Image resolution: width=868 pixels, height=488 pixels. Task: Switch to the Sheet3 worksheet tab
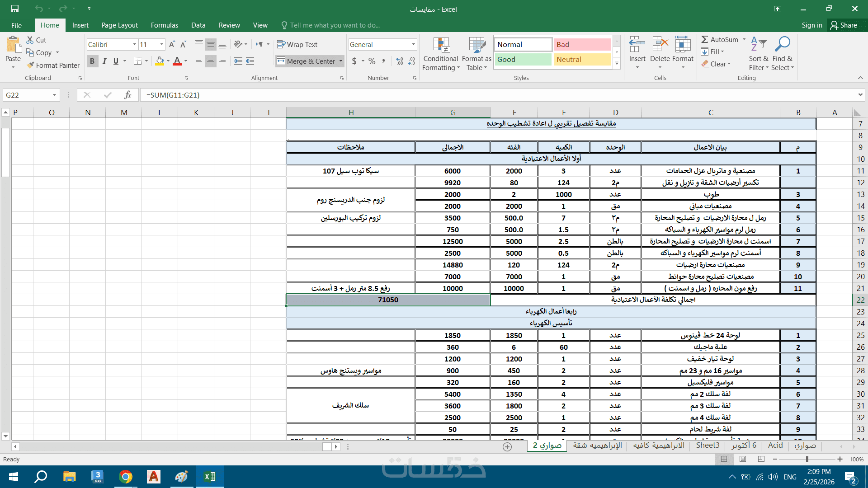click(x=708, y=445)
